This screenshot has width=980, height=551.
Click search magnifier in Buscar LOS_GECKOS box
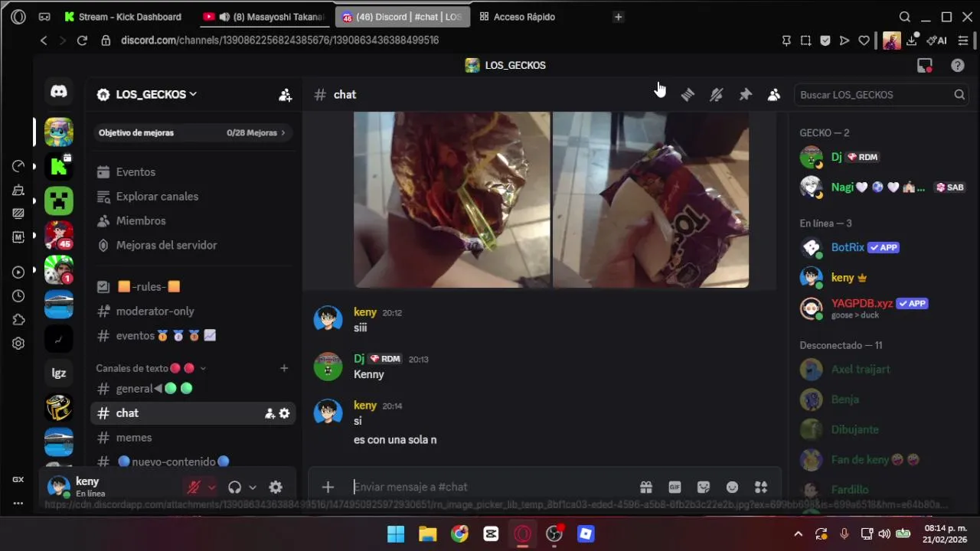959,95
